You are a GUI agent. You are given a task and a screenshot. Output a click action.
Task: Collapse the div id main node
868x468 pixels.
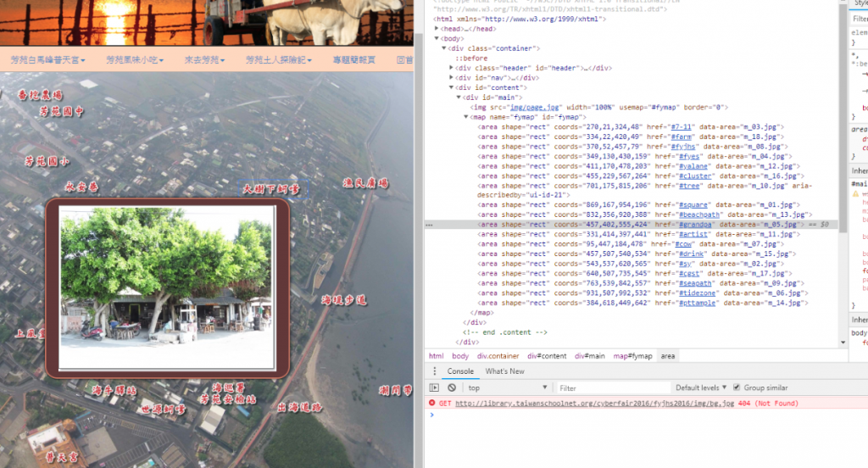(459, 97)
